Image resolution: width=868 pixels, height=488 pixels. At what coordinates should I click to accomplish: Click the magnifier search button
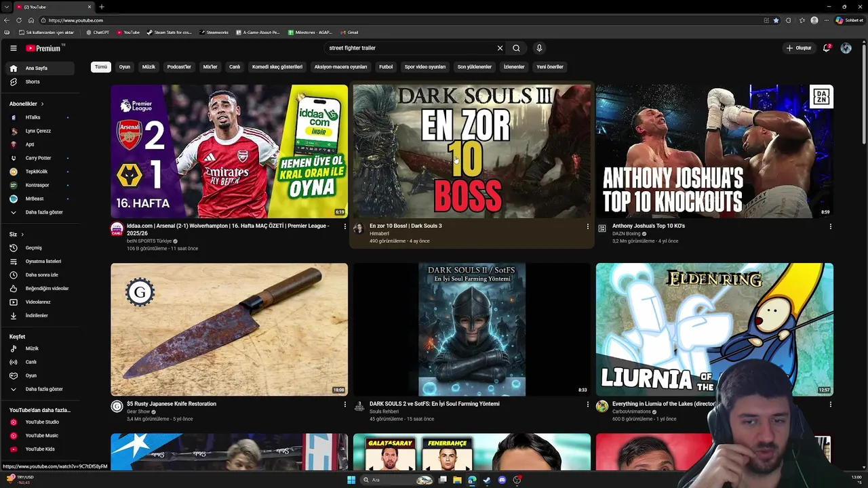point(516,48)
